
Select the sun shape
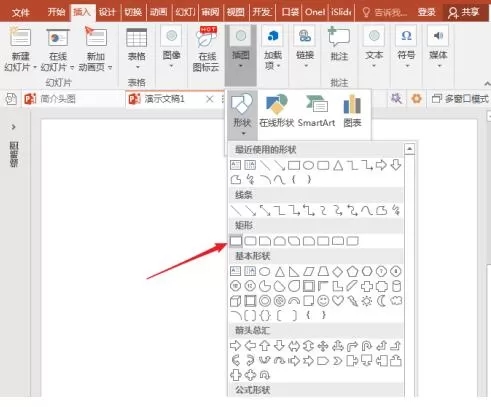[367, 301]
